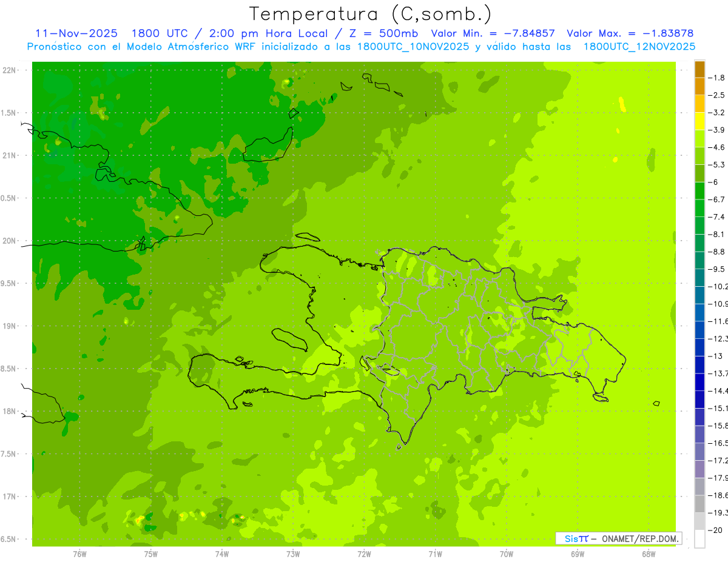Click the swatch between -4.6 and -5.3

[x=699, y=156]
